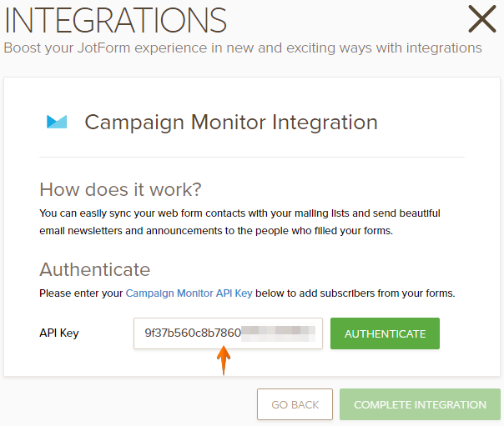This screenshot has height=426, width=504.
Task: Click the "You can easily sync" description line
Action: [x=239, y=213]
